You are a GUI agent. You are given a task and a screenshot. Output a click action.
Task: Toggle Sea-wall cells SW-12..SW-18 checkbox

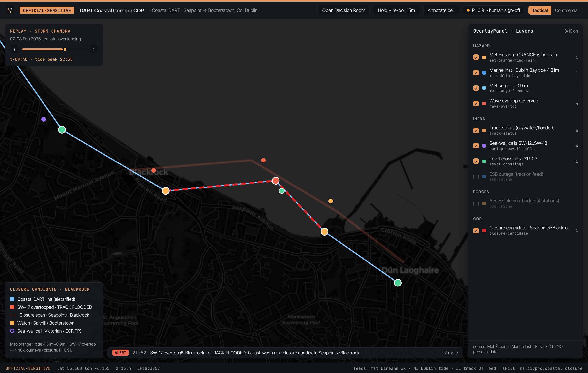(476, 146)
